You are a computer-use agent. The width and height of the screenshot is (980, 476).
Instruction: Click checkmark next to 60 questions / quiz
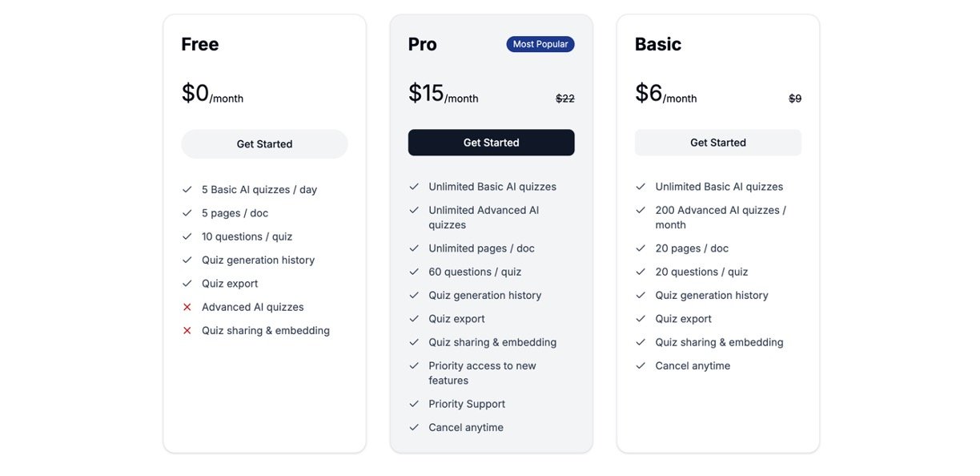(x=414, y=272)
